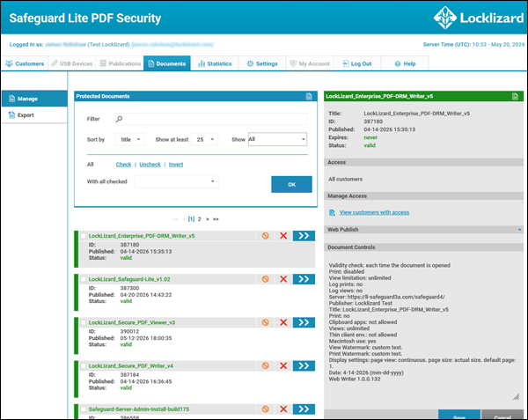Show details arrows for LockLizard_Enterprise_PDF-DRM_Writer_v5

click(x=304, y=236)
